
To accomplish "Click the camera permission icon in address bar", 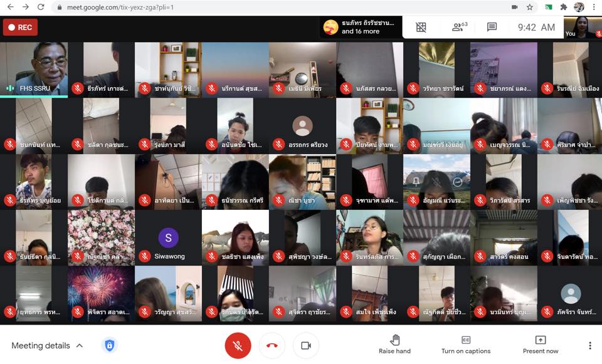I will click(514, 8).
